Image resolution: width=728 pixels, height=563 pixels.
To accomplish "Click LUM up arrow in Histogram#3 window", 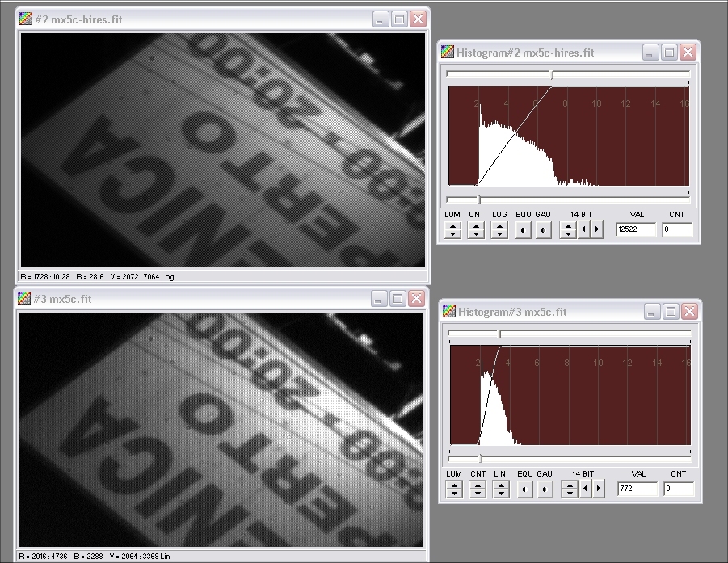I will (454, 485).
